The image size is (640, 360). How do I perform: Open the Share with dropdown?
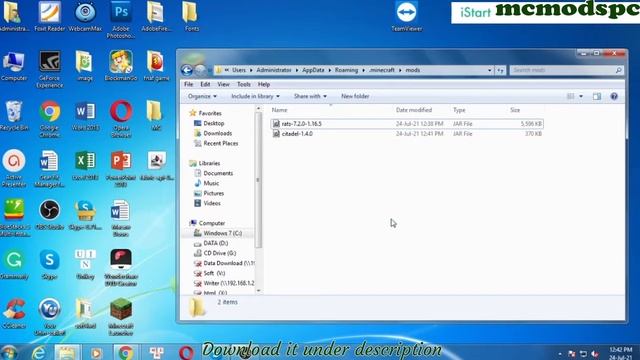click(310, 96)
